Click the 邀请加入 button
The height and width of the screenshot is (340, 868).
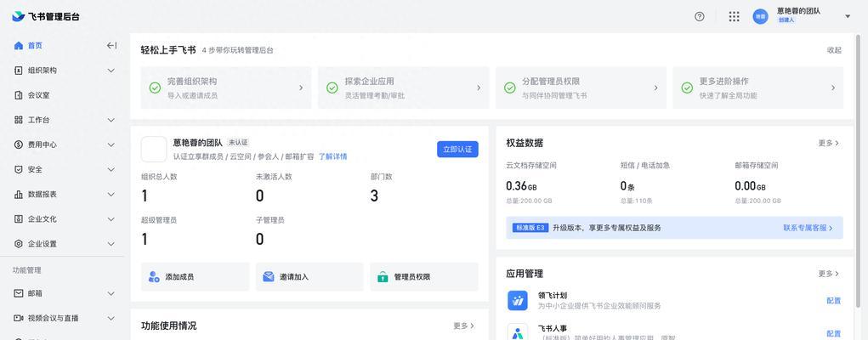tap(309, 277)
